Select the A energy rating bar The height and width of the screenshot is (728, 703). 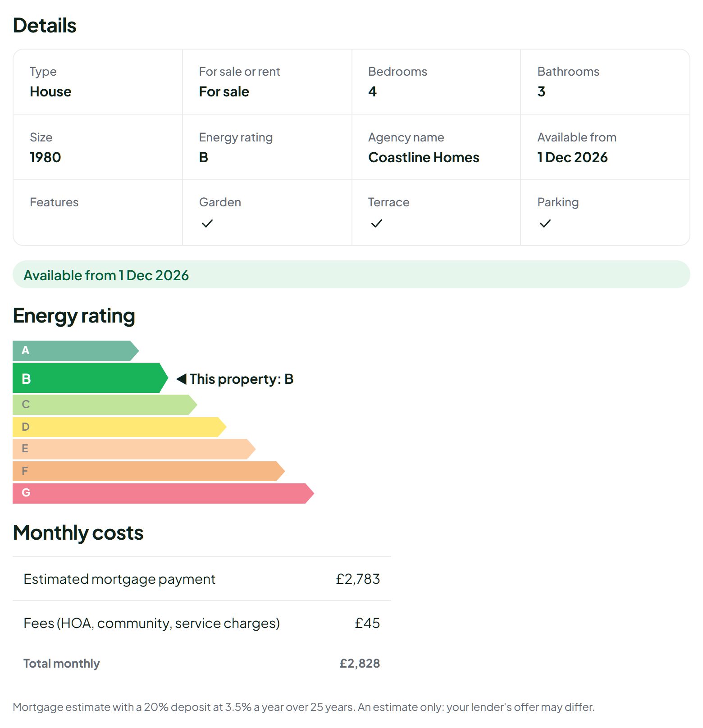(76, 350)
